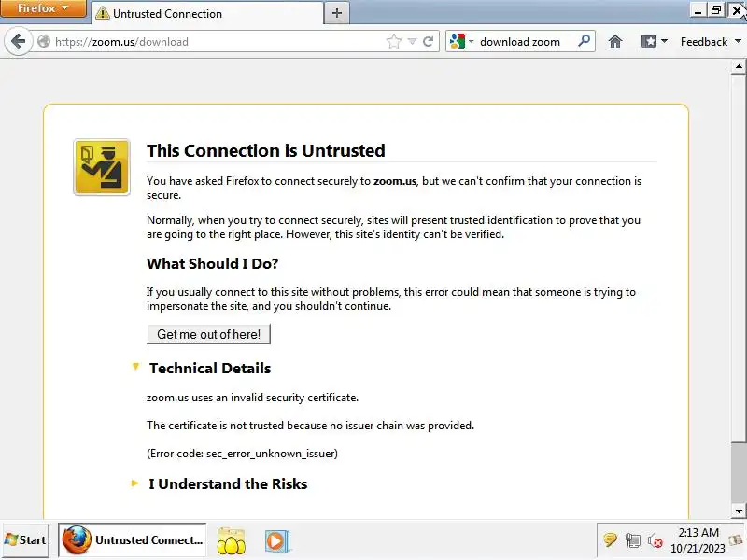Screen dimensions: 747x560
Task: Click the muted volume tray icon
Action: pos(655,540)
